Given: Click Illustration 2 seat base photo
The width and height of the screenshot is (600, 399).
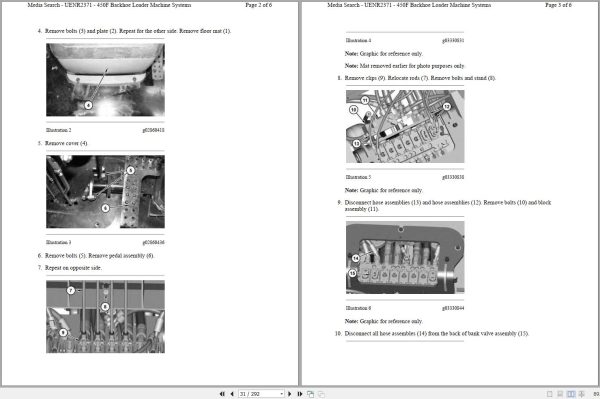Looking at the screenshot, I should (x=106, y=80).
